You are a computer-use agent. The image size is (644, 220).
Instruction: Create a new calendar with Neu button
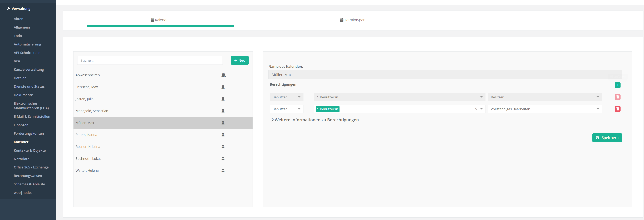tap(239, 60)
